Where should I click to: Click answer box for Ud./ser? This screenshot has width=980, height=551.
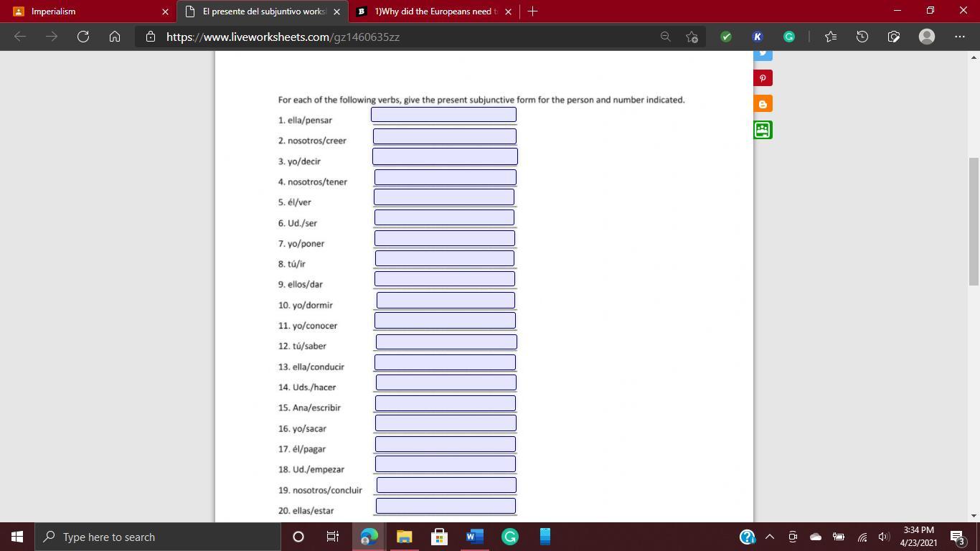tap(444, 217)
